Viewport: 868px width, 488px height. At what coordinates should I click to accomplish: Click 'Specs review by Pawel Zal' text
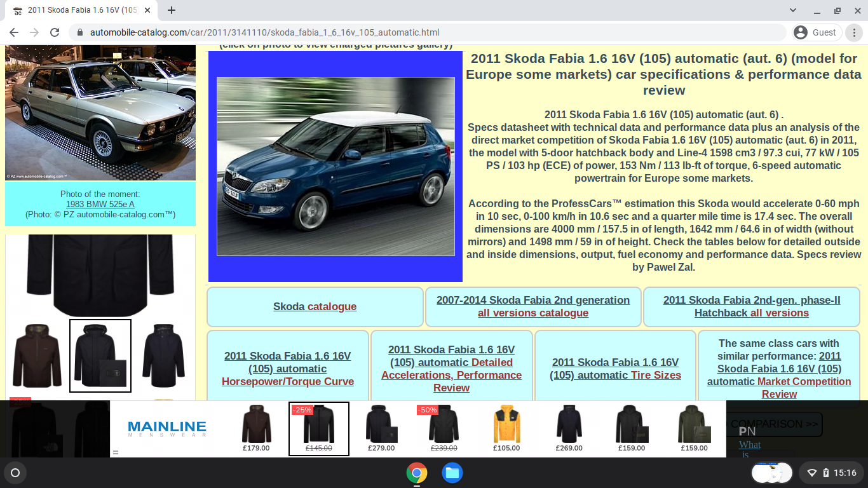(746, 261)
